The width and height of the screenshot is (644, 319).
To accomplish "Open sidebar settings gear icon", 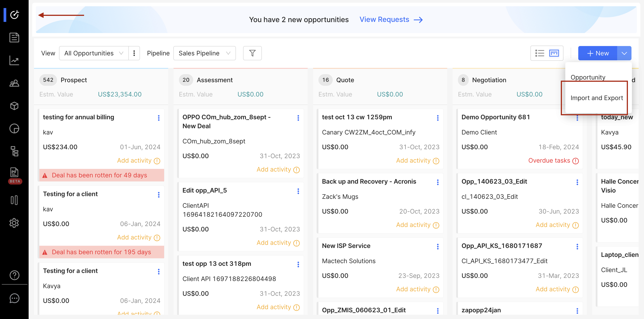I will 14,223.
